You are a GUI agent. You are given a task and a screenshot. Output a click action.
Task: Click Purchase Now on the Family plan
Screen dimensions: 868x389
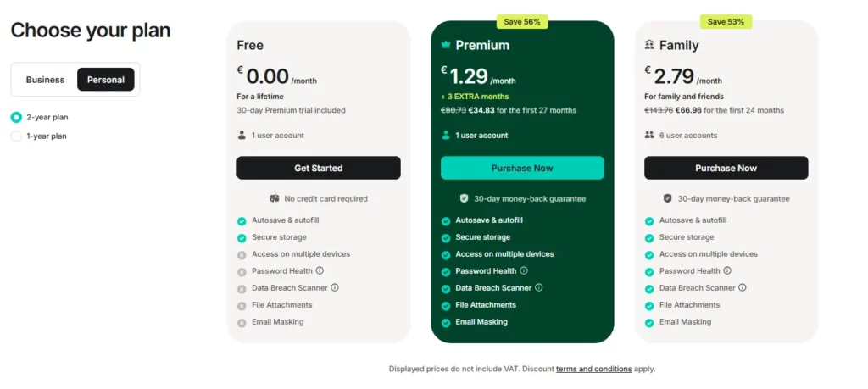point(726,168)
